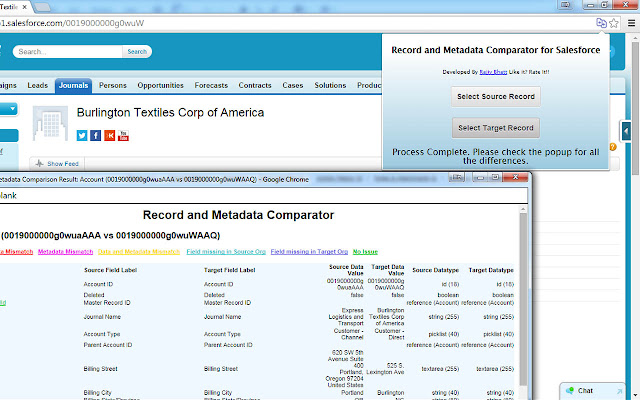
Task: Open the Chrome menu icon
Action: (x=630, y=22)
